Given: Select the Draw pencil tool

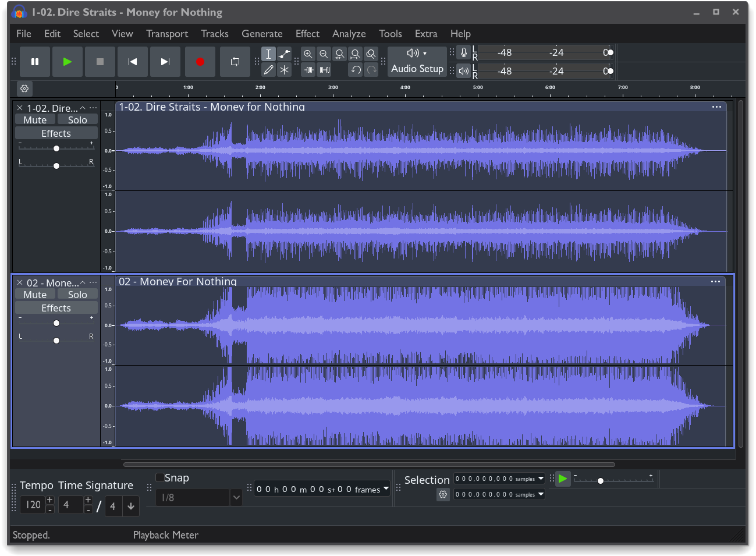Looking at the screenshot, I should tap(268, 70).
